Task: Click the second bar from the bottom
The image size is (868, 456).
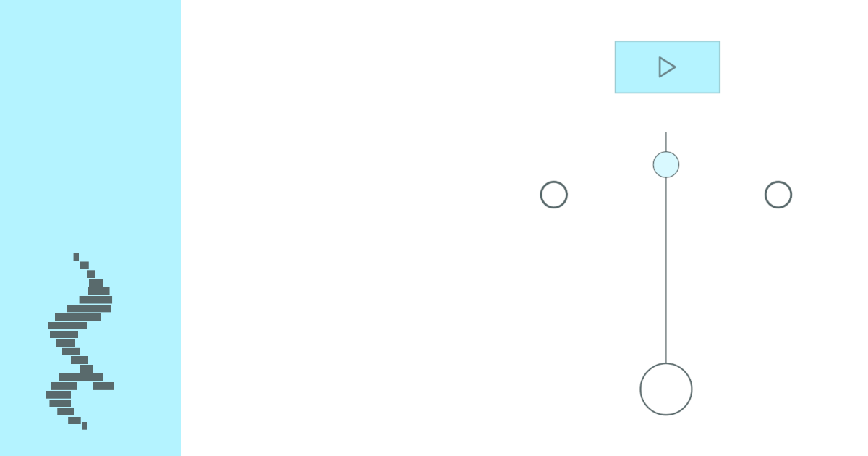Action: [75, 420]
